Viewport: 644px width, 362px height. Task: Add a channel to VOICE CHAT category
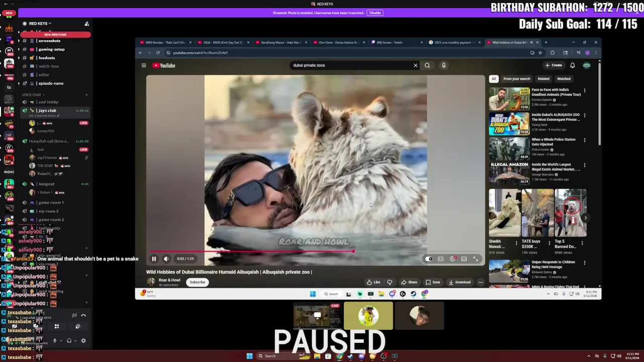click(x=87, y=95)
